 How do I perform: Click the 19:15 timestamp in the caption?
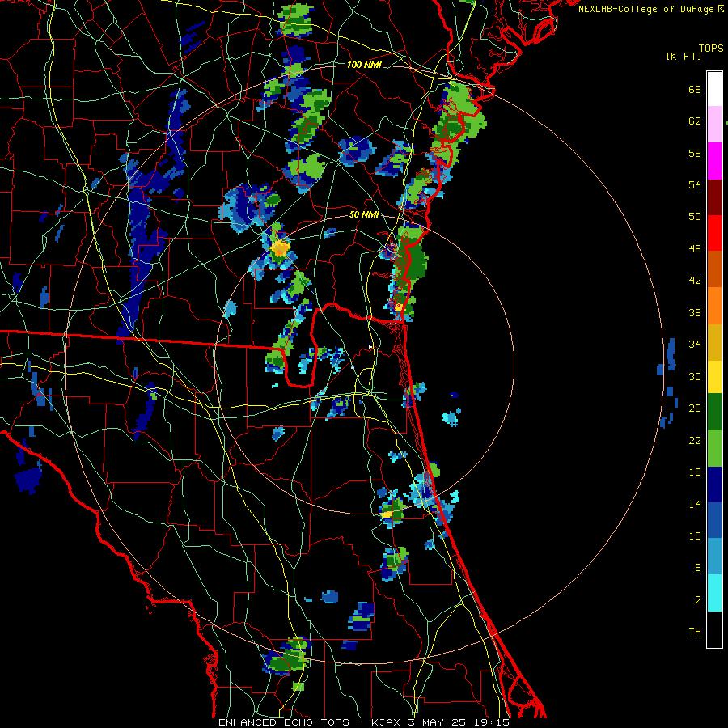click(x=492, y=722)
